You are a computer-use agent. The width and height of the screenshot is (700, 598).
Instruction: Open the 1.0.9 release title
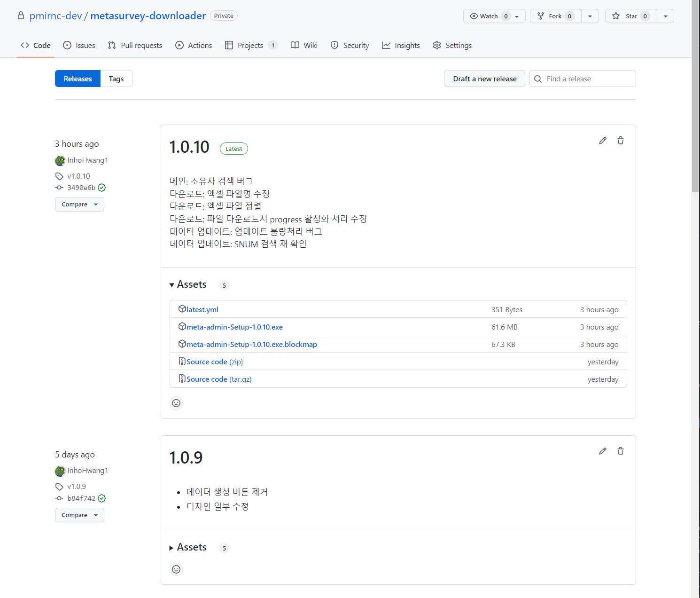pos(186,457)
